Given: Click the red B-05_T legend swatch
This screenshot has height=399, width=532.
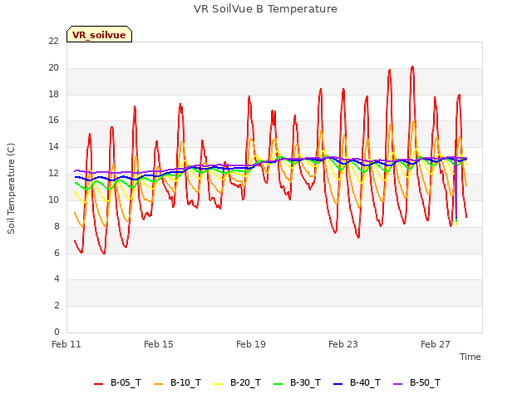Looking at the screenshot, I should (98, 384).
